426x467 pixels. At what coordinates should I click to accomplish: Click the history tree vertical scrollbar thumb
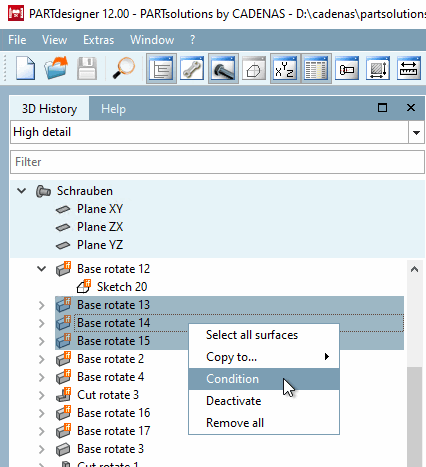coord(415,417)
